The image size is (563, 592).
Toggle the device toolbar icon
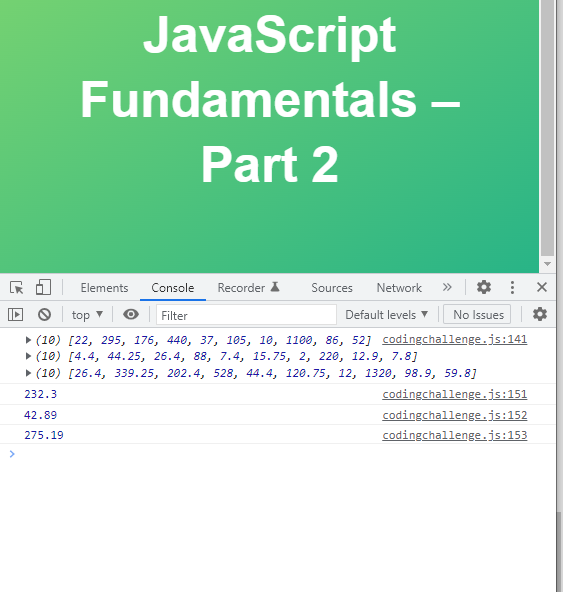pyautogui.click(x=43, y=287)
